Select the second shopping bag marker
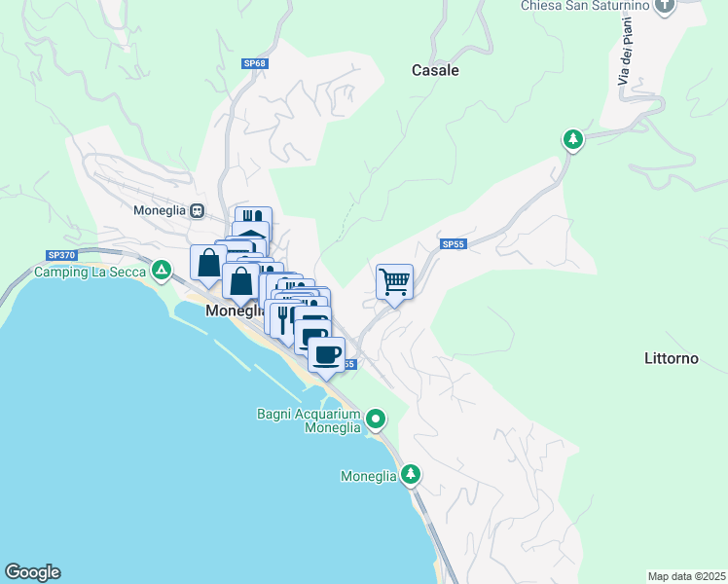 click(x=241, y=282)
